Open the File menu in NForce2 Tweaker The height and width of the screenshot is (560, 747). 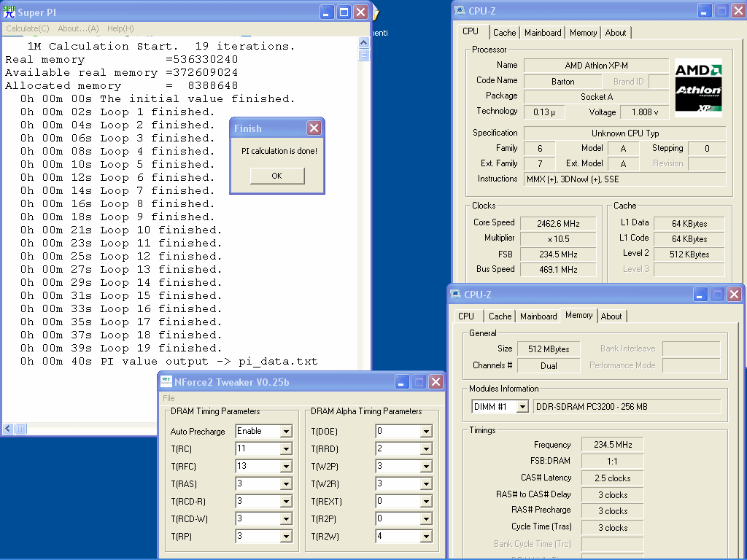(x=169, y=398)
